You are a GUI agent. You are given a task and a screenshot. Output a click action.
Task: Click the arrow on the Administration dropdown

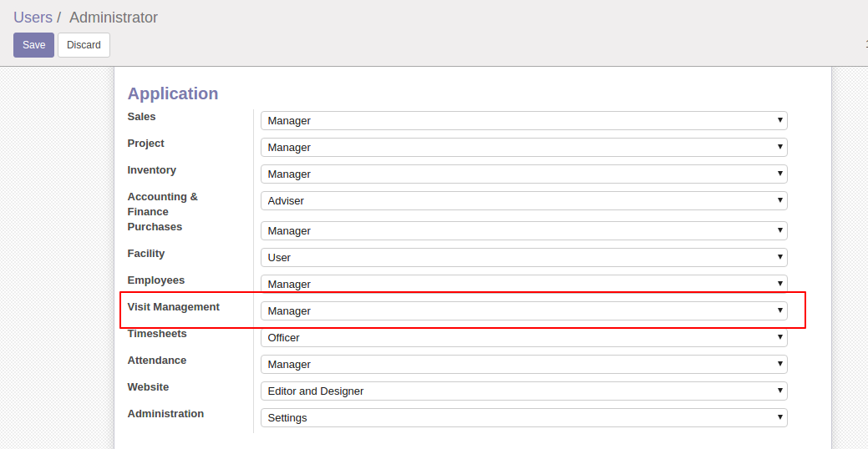(779, 417)
